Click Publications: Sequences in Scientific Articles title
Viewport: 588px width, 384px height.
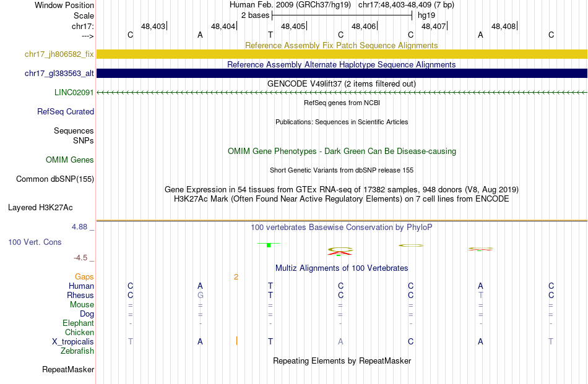click(x=342, y=122)
